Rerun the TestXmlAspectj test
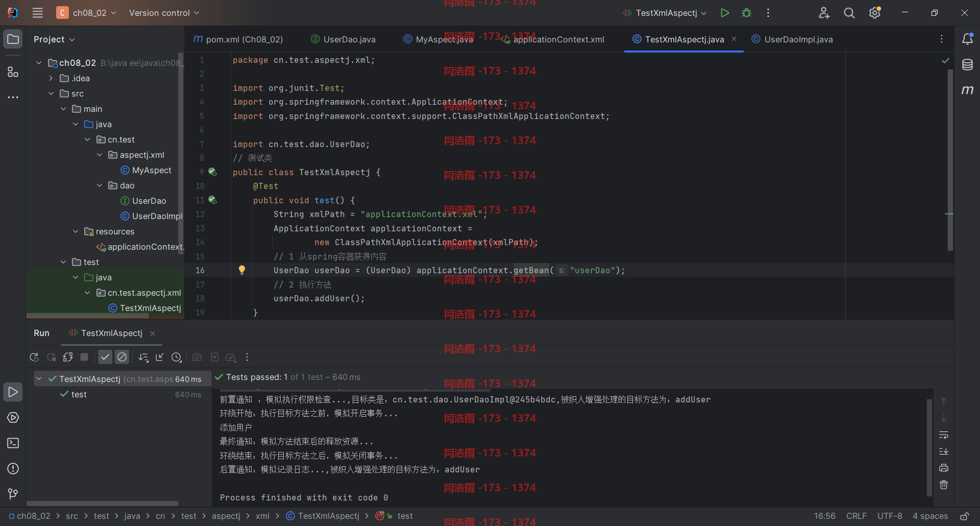 click(34, 357)
